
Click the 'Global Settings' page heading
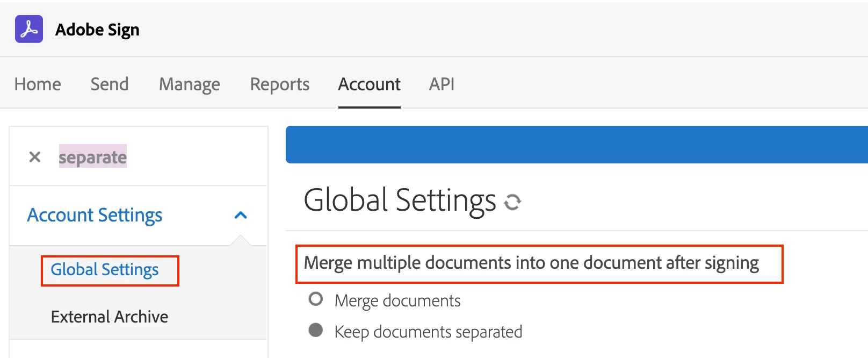pyautogui.click(x=400, y=201)
